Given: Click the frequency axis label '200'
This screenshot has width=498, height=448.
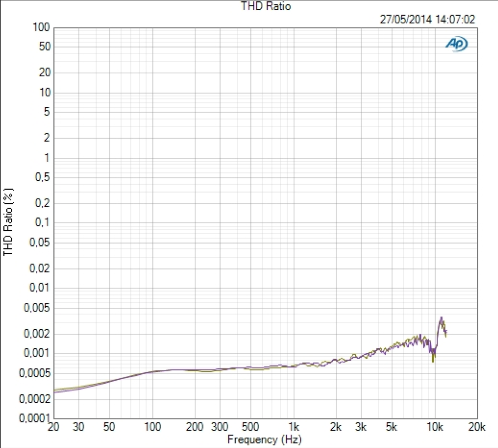Looking at the screenshot, I should pyautogui.click(x=195, y=427).
